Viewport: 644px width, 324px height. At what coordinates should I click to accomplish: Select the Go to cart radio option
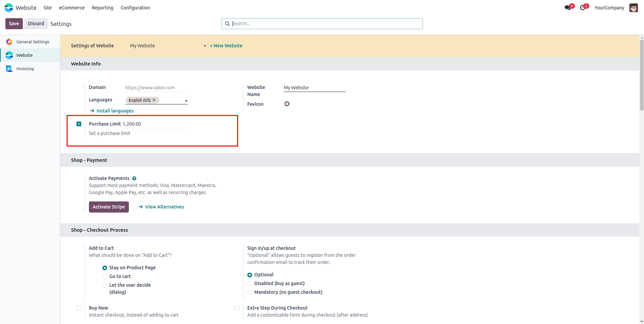tap(105, 276)
